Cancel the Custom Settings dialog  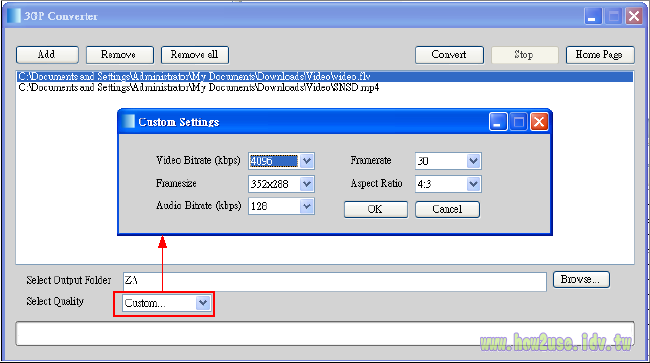pos(448,209)
